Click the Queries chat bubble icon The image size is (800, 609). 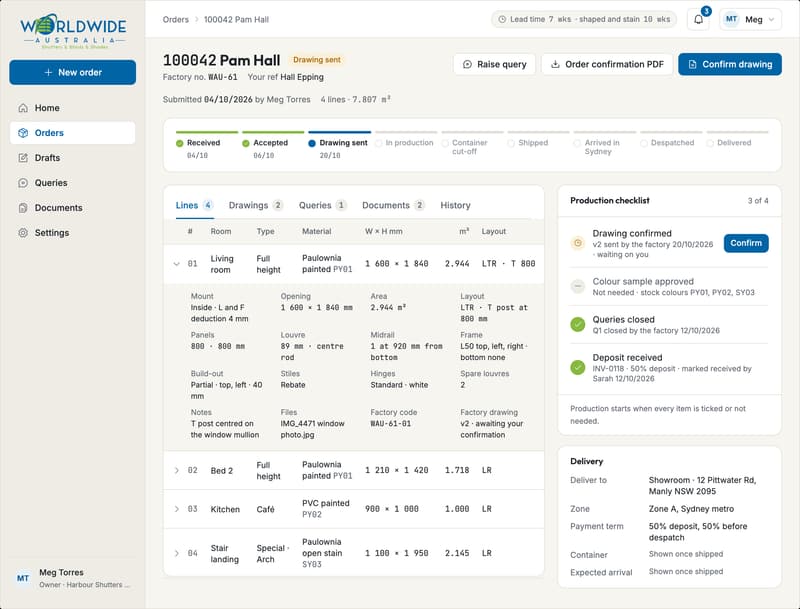(x=23, y=183)
